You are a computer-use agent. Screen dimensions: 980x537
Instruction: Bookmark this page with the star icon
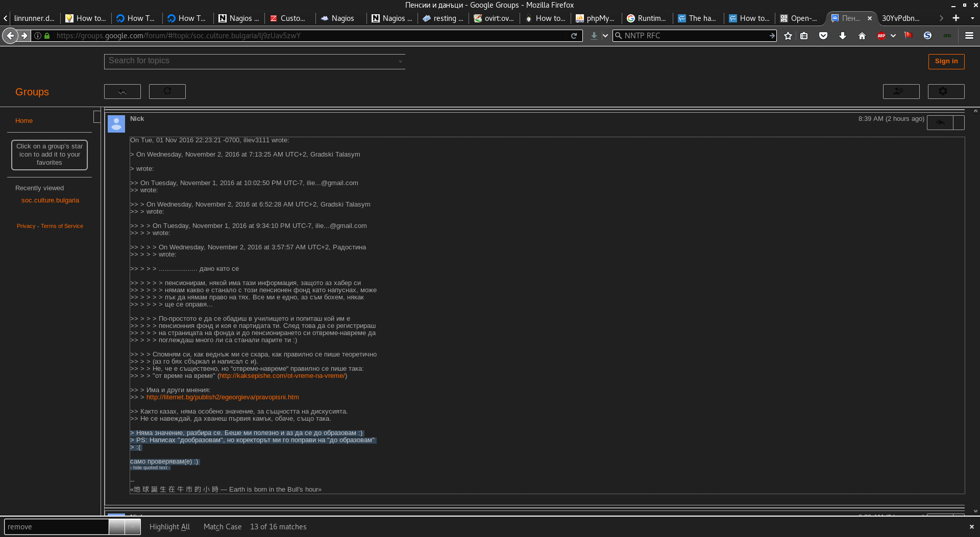788,36
